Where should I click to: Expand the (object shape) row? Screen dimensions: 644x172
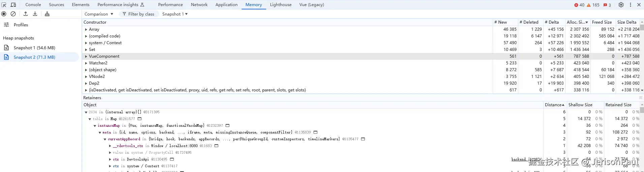[86, 70]
